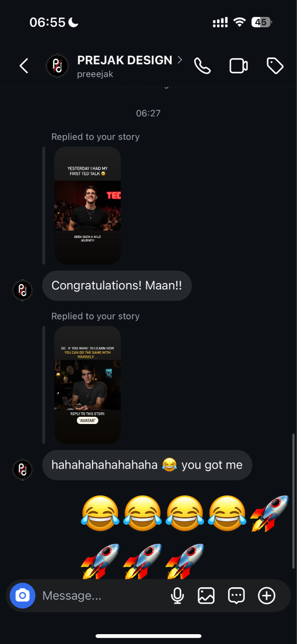Image resolution: width=297 pixels, height=644 pixels.
Task: Open the label tag icon in header
Action: click(x=275, y=66)
